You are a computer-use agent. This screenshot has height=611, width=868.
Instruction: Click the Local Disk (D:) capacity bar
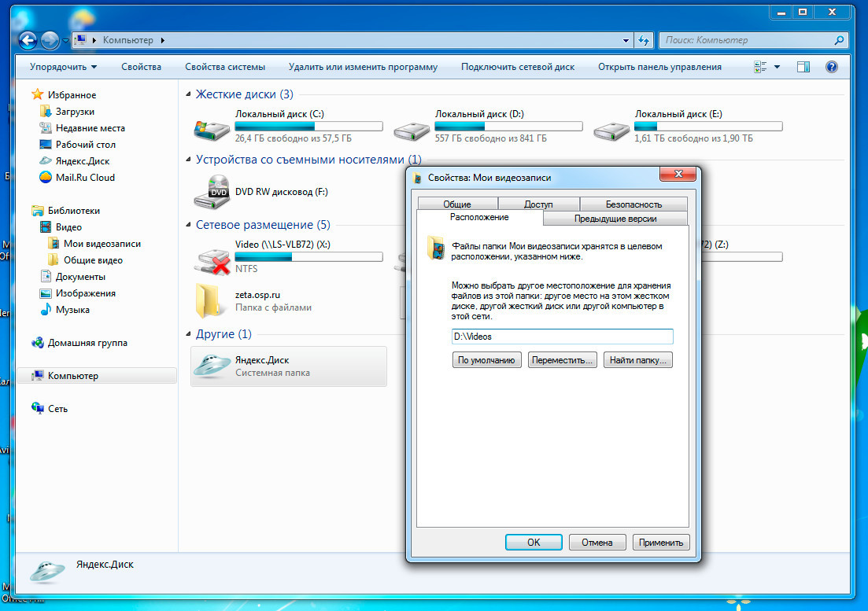click(x=508, y=126)
